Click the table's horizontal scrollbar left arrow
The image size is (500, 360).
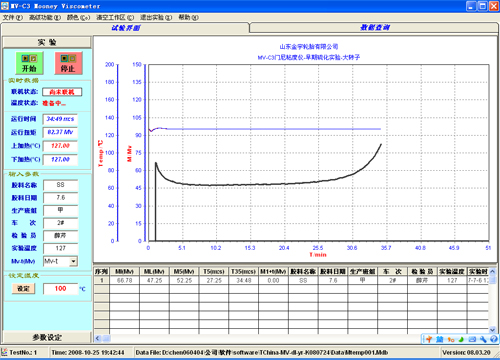[98, 339]
